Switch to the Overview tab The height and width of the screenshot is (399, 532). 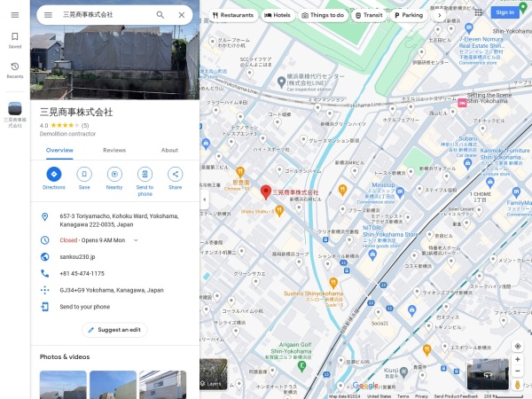point(59,150)
